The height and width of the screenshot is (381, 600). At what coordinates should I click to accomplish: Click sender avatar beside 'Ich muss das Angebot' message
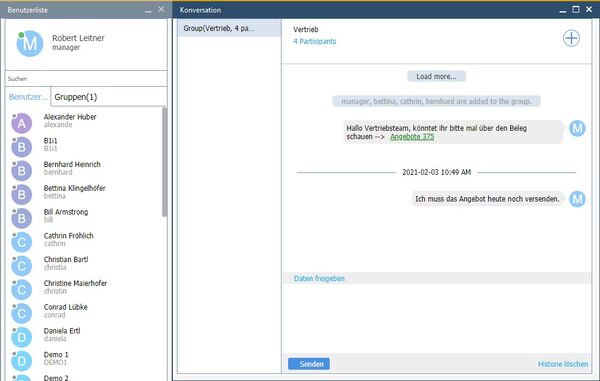tap(577, 199)
